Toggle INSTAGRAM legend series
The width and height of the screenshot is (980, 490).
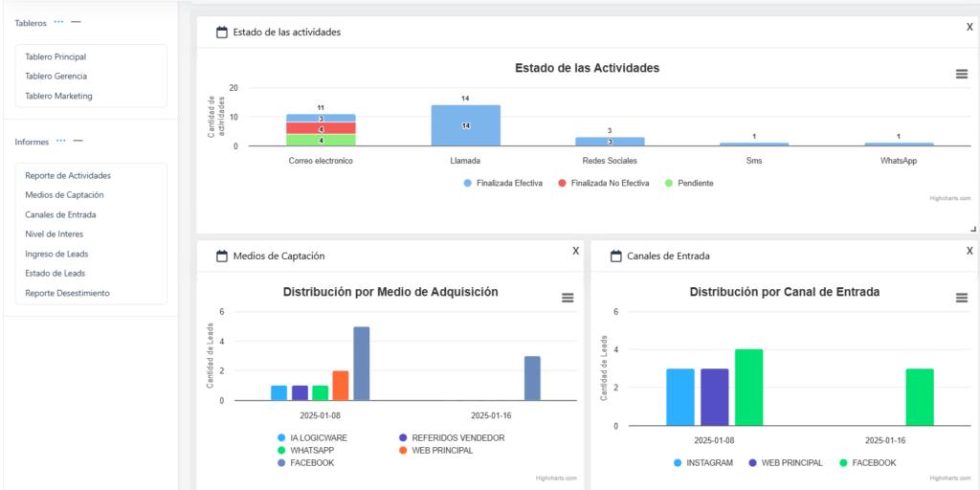[702, 463]
